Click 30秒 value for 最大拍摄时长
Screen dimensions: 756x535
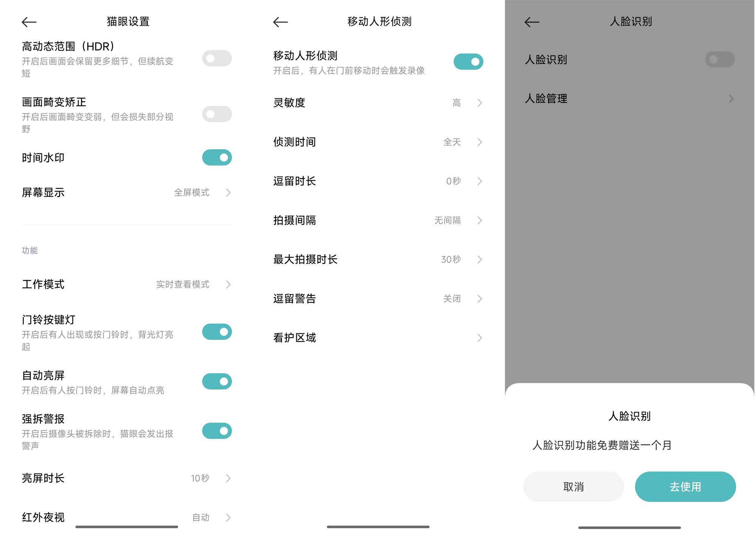(x=451, y=259)
